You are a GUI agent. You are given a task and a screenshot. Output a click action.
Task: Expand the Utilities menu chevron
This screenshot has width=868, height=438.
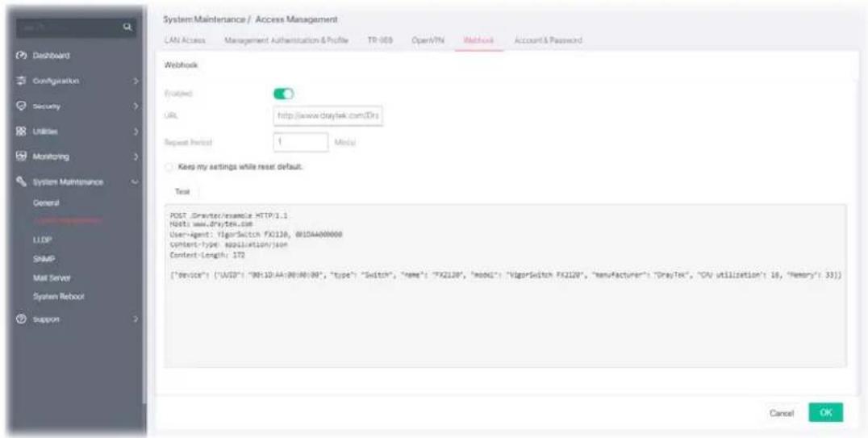coord(135,131)
